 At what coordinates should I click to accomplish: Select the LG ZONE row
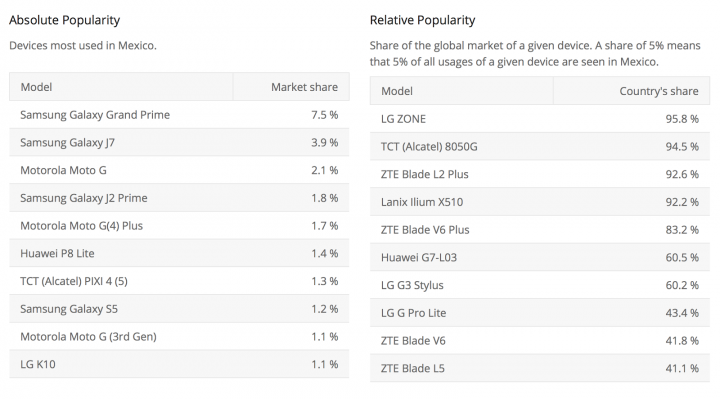point(540,119)
